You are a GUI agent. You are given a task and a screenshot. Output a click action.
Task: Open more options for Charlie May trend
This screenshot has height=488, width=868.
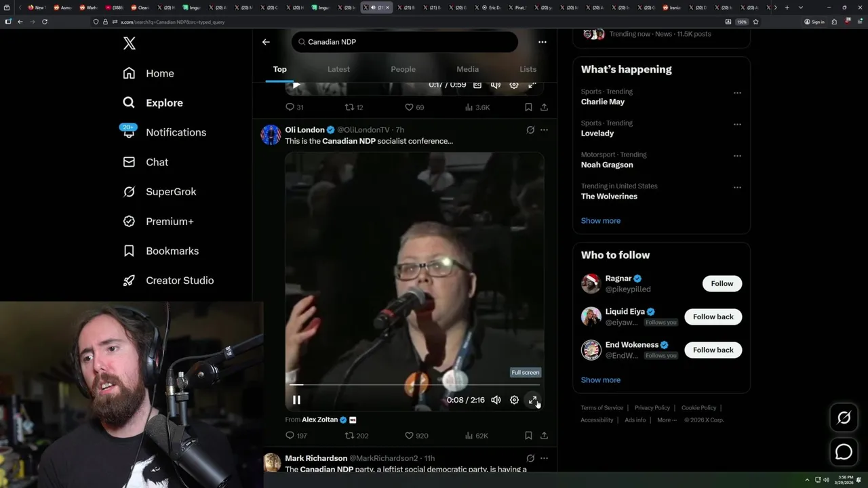737,93
